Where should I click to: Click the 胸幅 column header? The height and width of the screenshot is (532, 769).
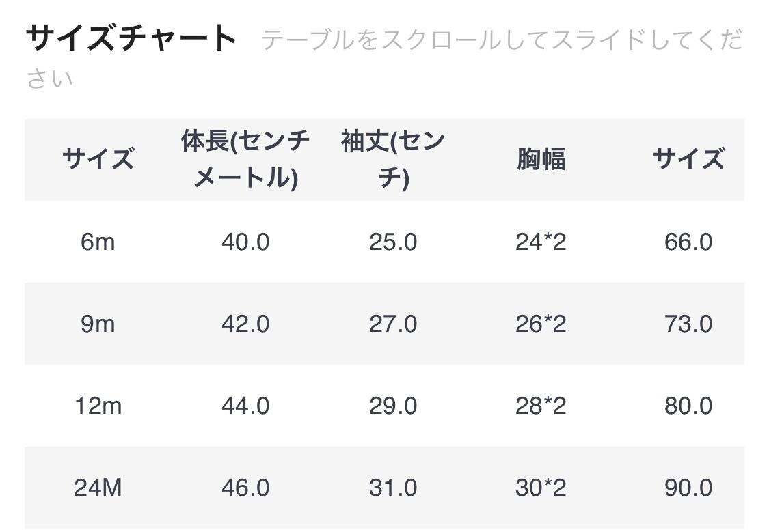coord(541,160)
